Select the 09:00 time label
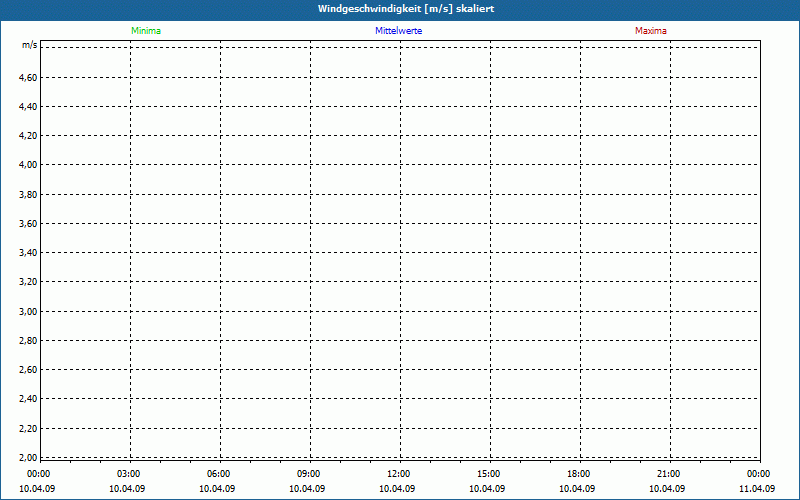Screen dimensions: 800x500 tap(309, 474)
